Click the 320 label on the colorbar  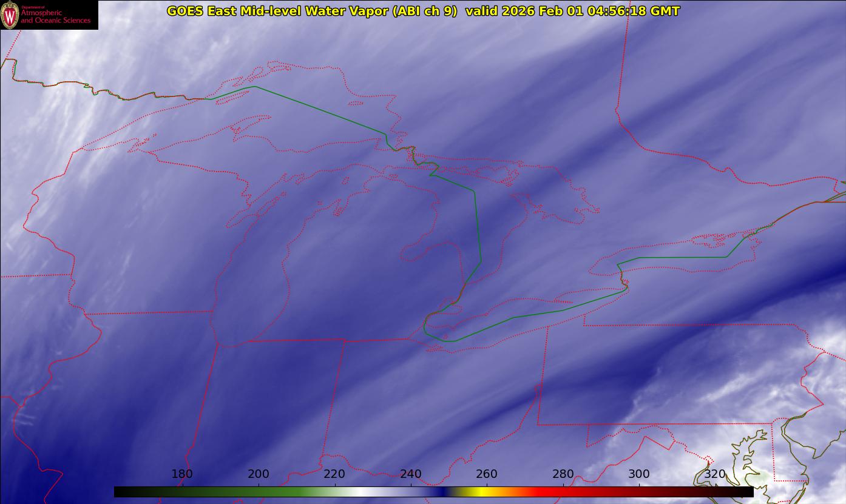click(x=715, y=474)
